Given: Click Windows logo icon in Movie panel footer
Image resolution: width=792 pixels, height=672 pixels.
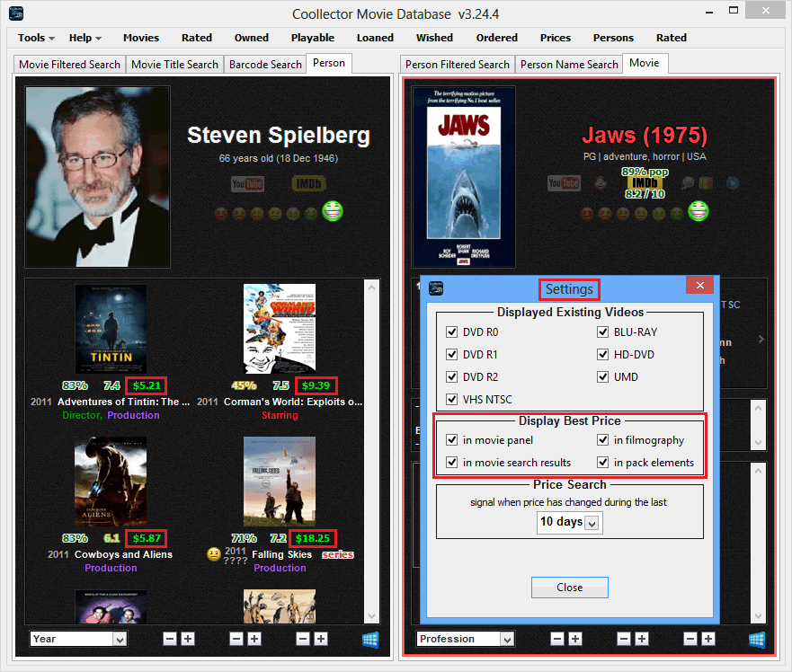Looking at the screenshot, I should [x=757, y=640].
